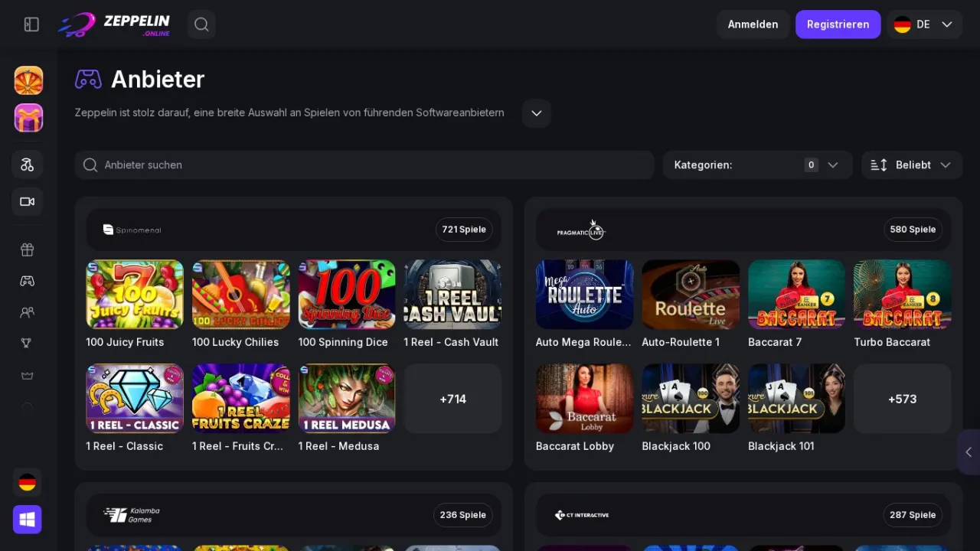980x551 pixels.
Task: Click the 236 Spiele badge
Action: coord(463,515)
